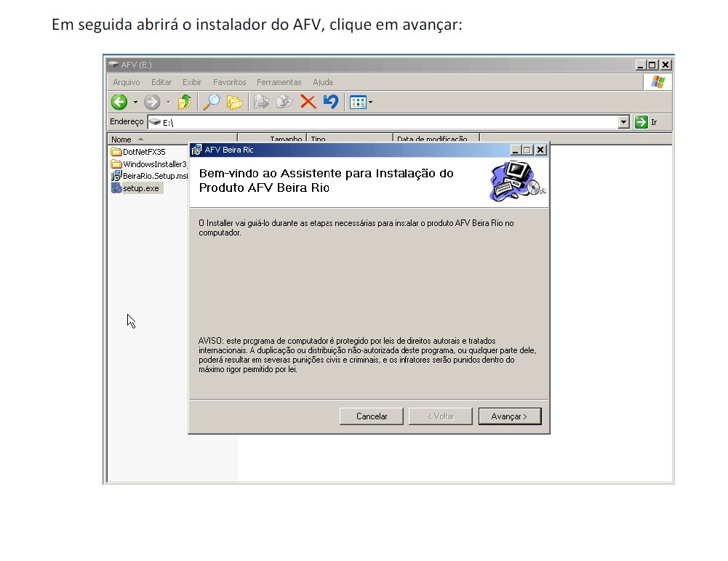Minimize the AFV (E:) Explorer window

641,65
